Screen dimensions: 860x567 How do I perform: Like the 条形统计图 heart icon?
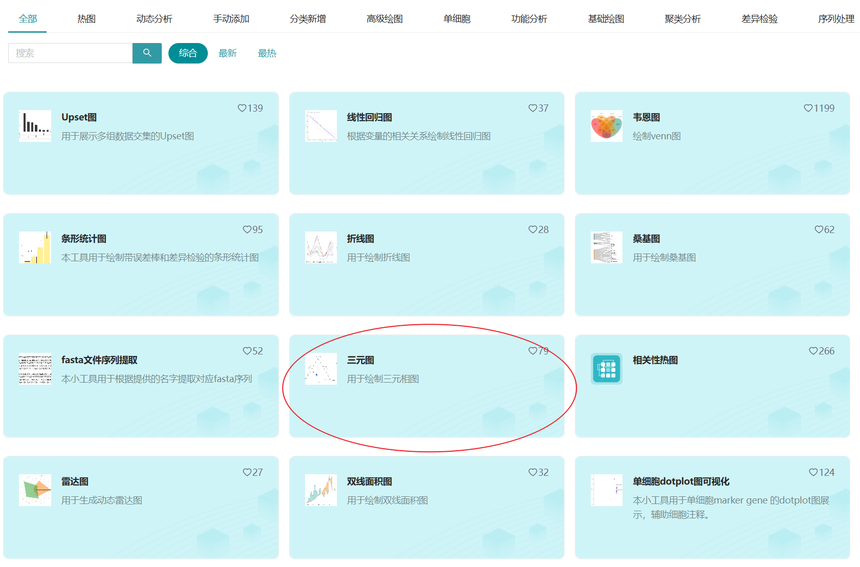[247, 229]
